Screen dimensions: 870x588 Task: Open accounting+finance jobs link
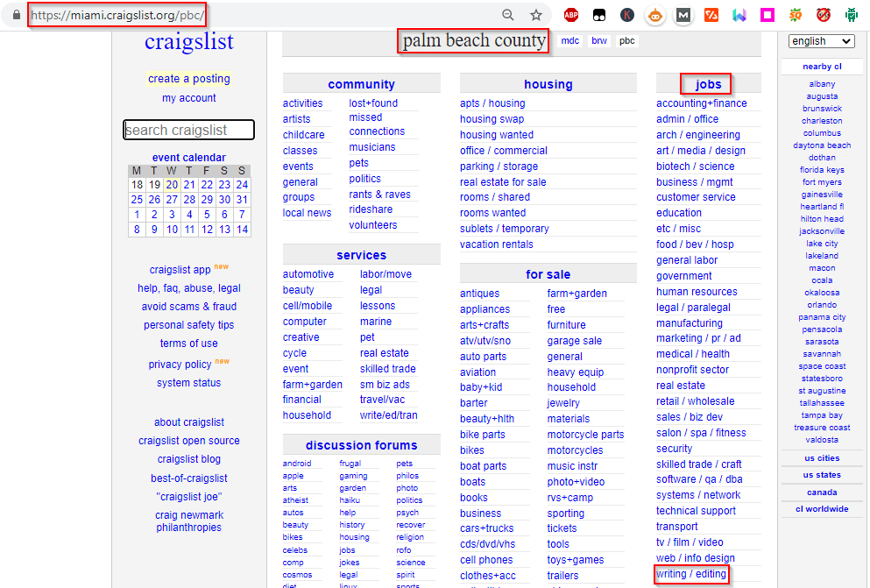click(701, 103)
